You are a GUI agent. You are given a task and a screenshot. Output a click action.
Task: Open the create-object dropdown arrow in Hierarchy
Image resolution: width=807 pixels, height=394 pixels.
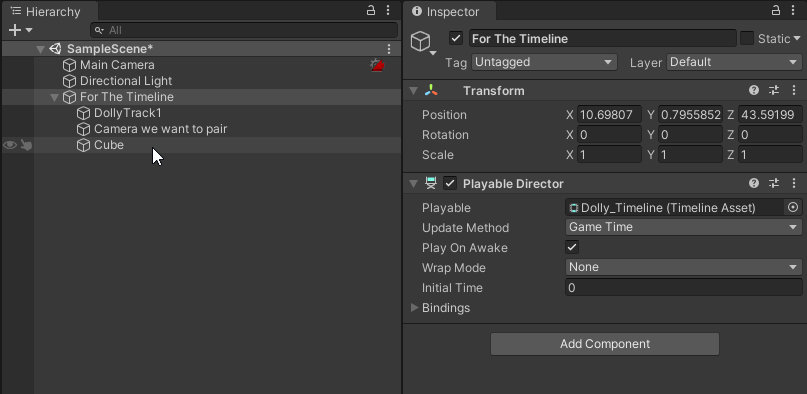tap(29, 30)
